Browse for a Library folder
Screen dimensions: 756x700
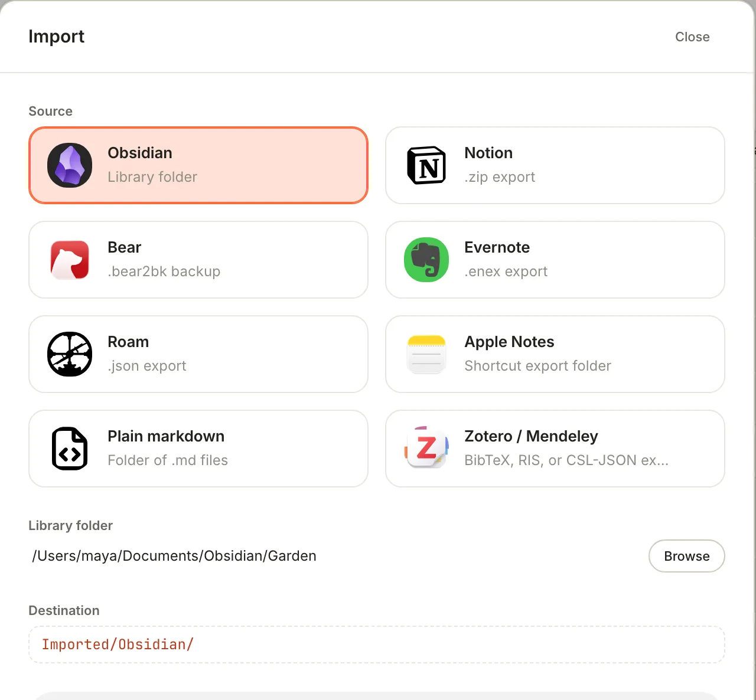[687, 556]
